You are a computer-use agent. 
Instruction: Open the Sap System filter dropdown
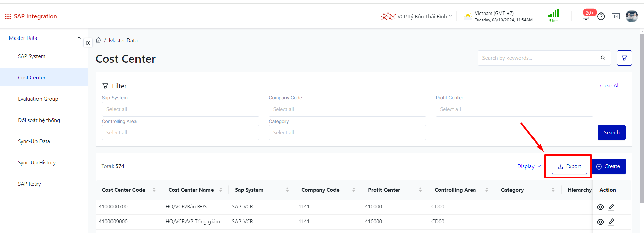(x=180, y=109)
